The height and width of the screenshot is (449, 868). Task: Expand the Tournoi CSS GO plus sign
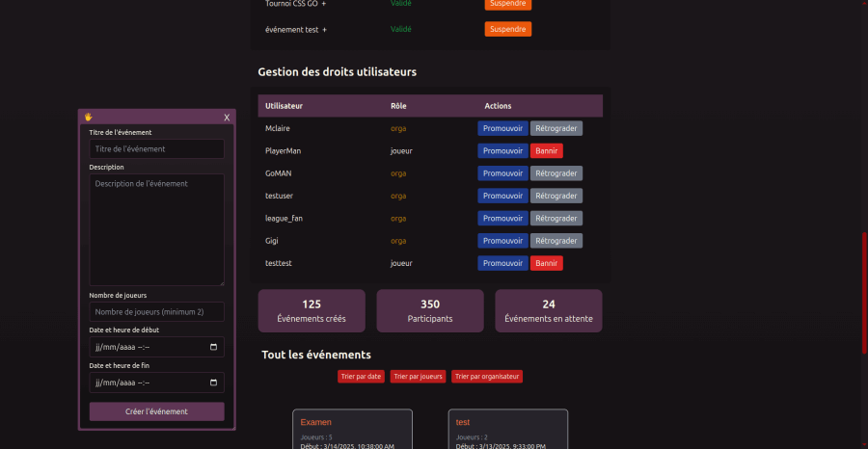pyautogui.click(x=324, y=4)
